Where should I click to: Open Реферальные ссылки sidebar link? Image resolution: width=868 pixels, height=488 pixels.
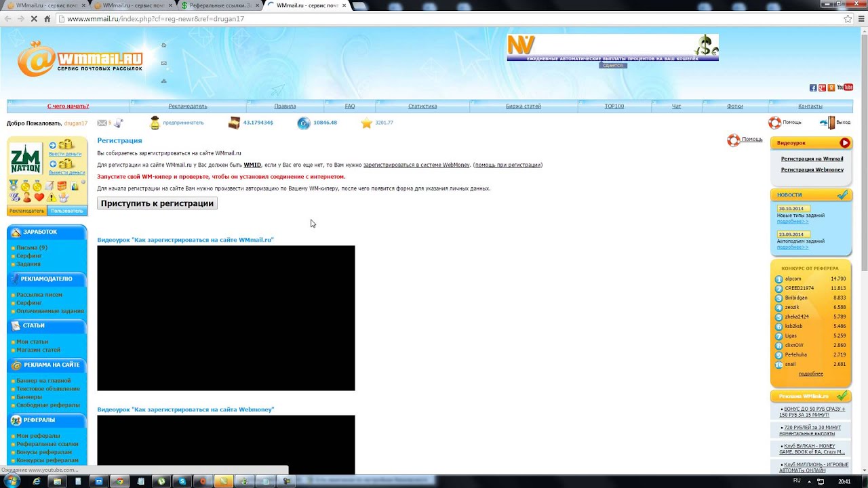47,444
